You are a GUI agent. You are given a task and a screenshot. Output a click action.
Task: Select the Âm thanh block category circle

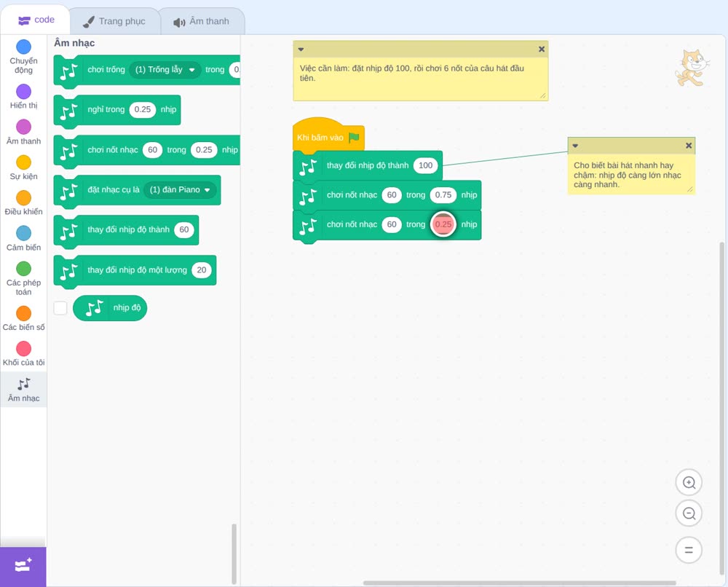click(24, 126)
